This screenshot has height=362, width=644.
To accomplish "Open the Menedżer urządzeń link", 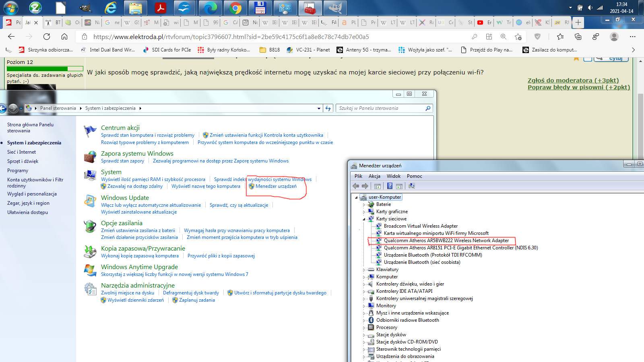I will (276, 186).
